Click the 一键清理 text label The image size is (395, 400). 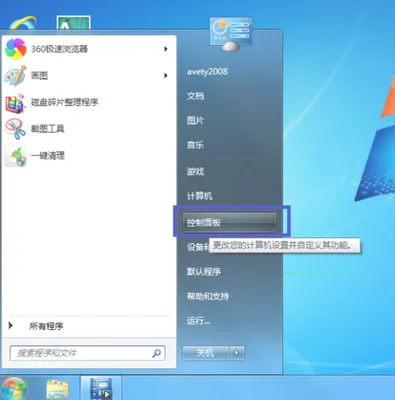[x=48, y=155]
